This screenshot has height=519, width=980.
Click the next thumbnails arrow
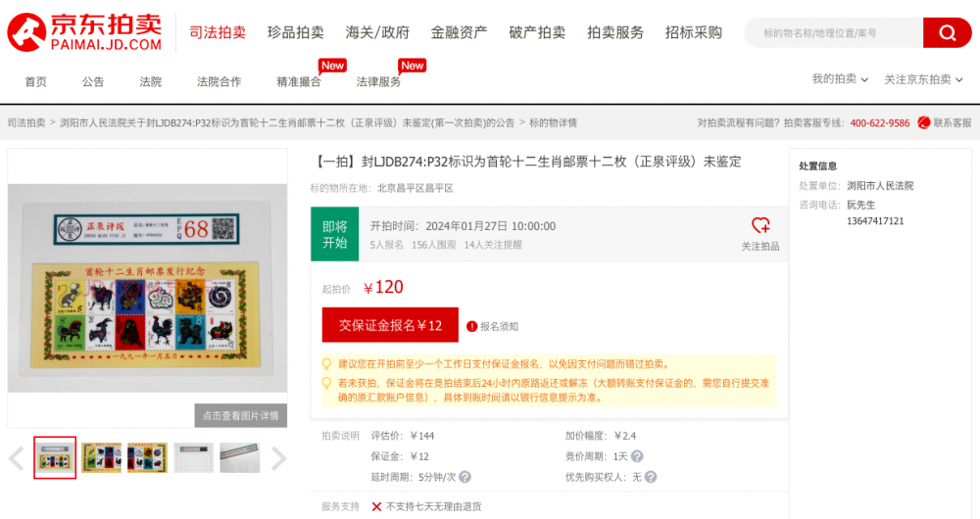click(x=278, y=458)
